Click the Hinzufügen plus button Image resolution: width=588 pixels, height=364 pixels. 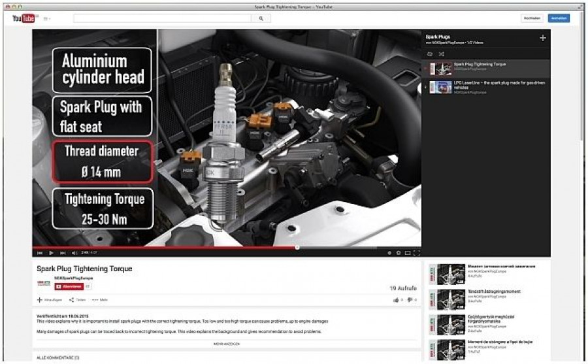[x=50, y=300]
